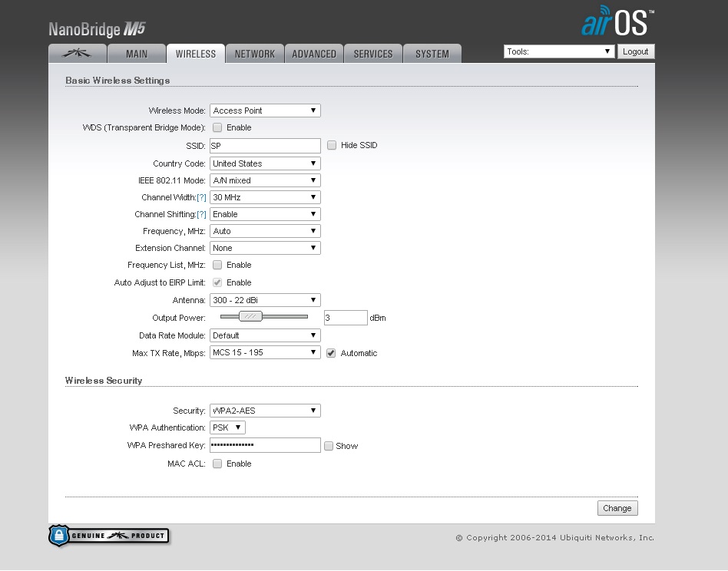
Task: Open the Max TX Rate dropdown
Action: point(265,352)
